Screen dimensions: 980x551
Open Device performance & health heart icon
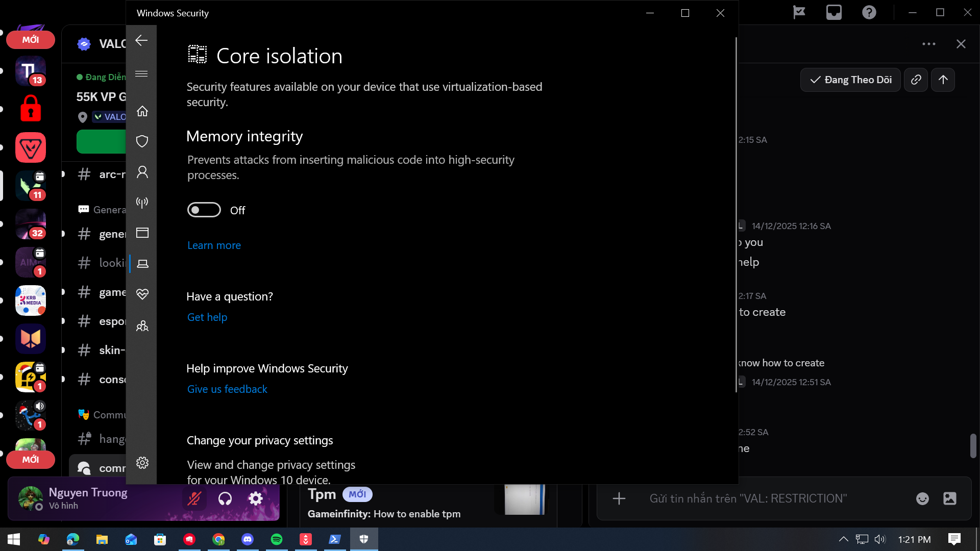coord(142,294)
